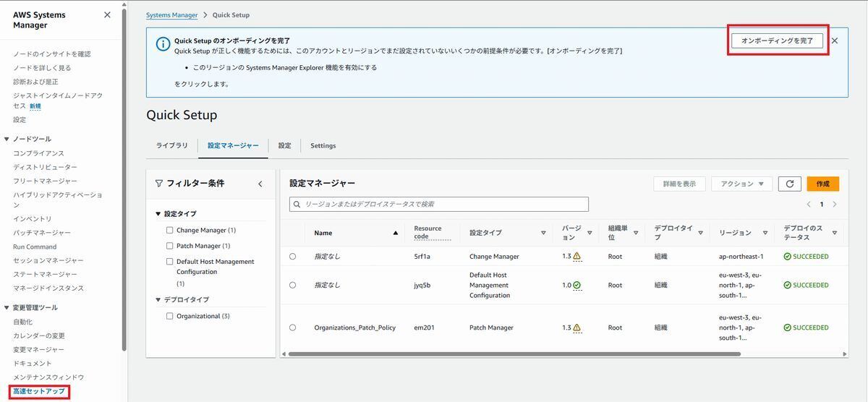Tick the Change Manager filter checkbox
The height and width of the screenshot is (402, 868).
(x=170, y=230)
